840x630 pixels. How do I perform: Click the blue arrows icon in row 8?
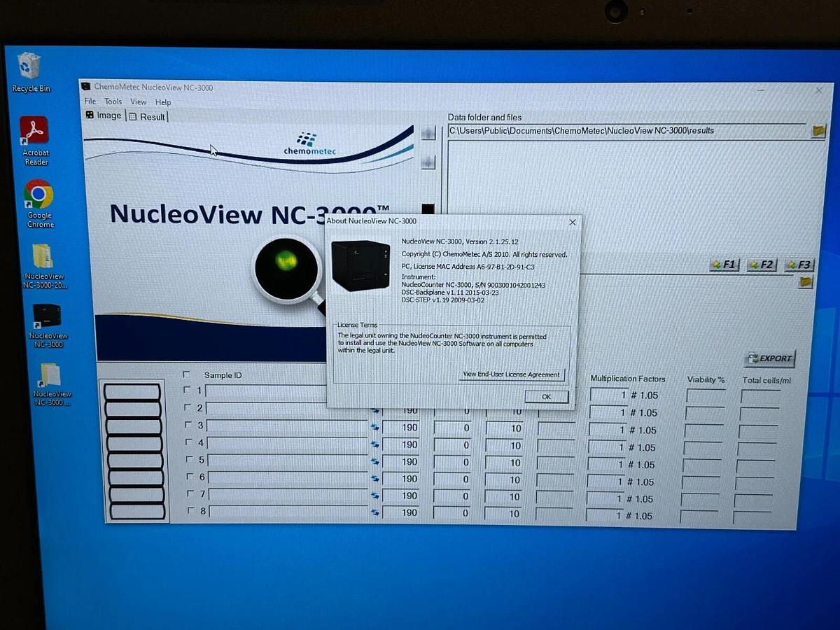point(374,513)
